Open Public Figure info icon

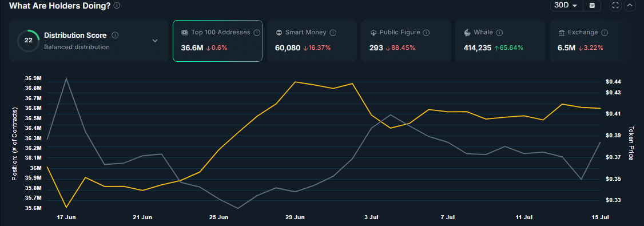tap(426, 33)
